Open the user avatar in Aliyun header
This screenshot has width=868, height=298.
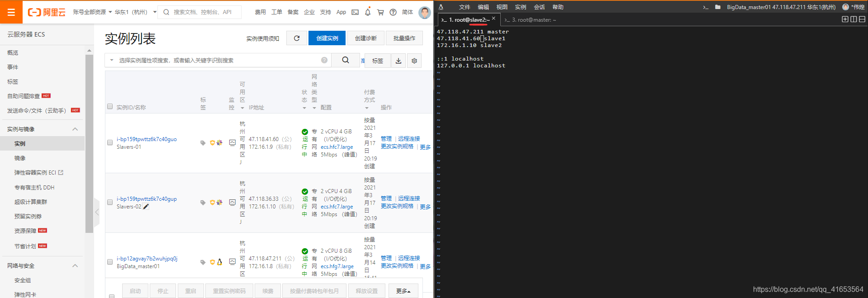(x=424, y=12)
